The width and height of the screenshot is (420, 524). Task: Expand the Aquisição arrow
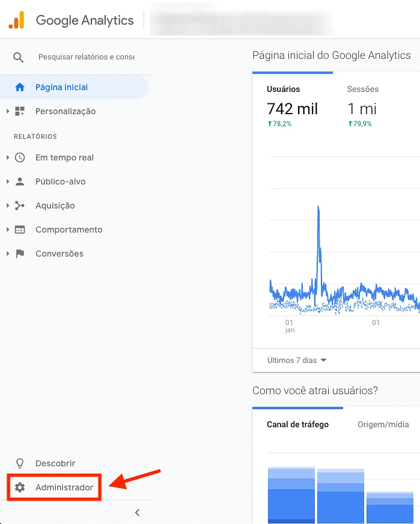(x=8, y=206)
